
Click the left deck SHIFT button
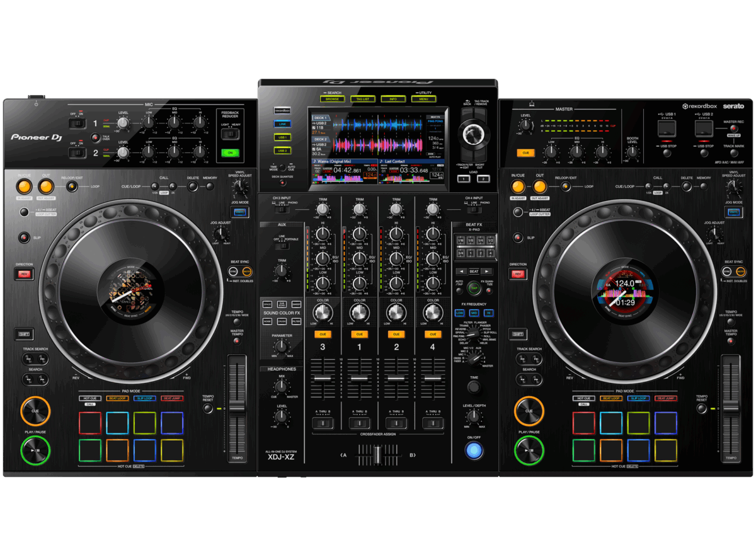pyautogui.click(x=24, y=334)
